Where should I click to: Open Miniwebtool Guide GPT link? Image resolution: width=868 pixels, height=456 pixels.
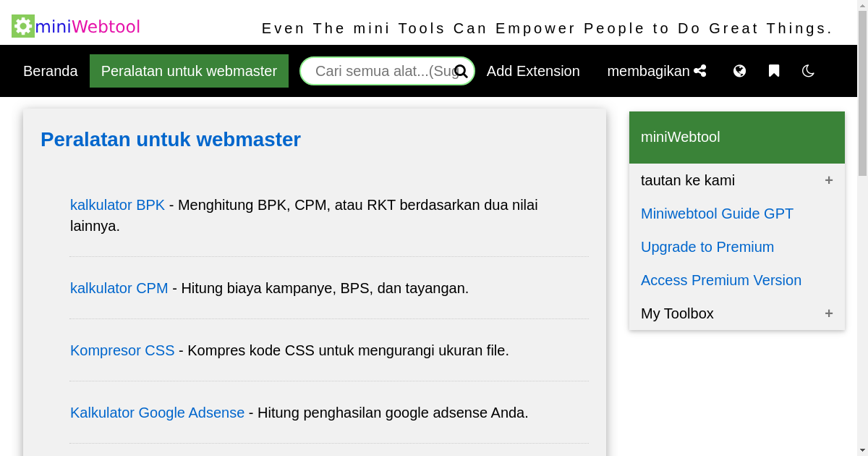(717, 214)
